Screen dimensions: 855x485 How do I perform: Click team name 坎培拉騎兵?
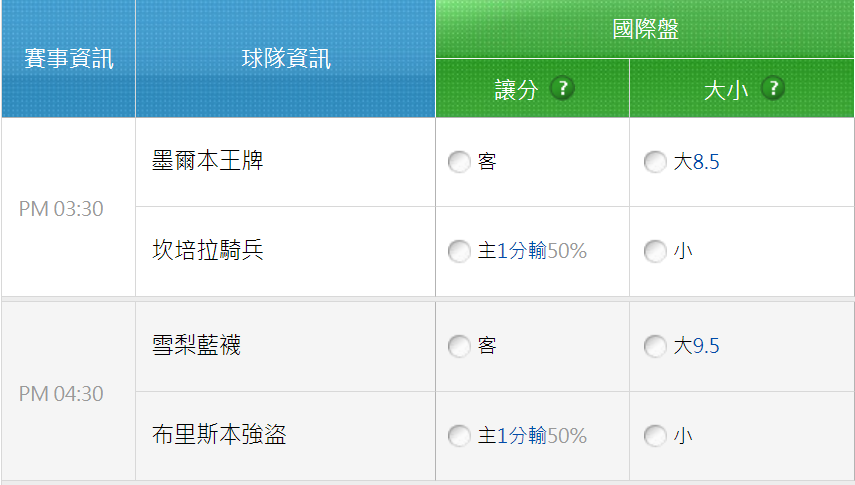208,250
